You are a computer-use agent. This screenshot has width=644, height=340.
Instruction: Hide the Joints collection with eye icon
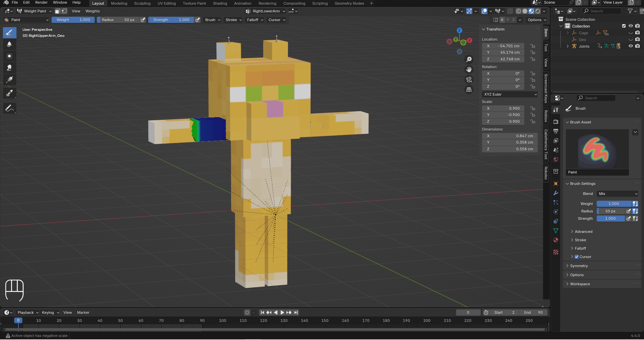631,46
